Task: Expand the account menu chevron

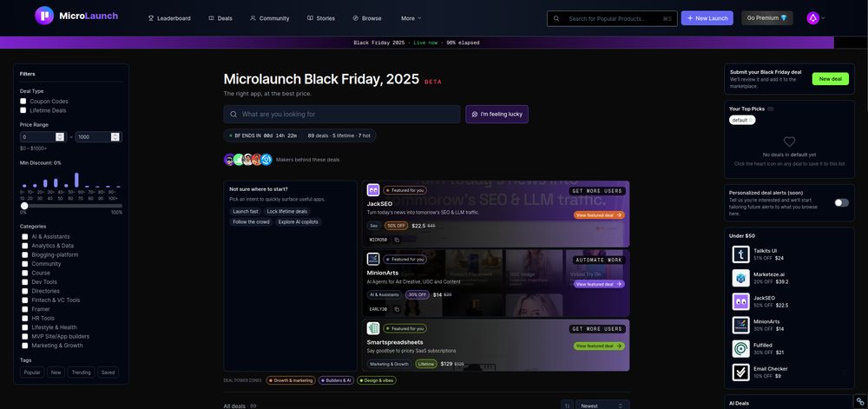Action: pos(823,18)
